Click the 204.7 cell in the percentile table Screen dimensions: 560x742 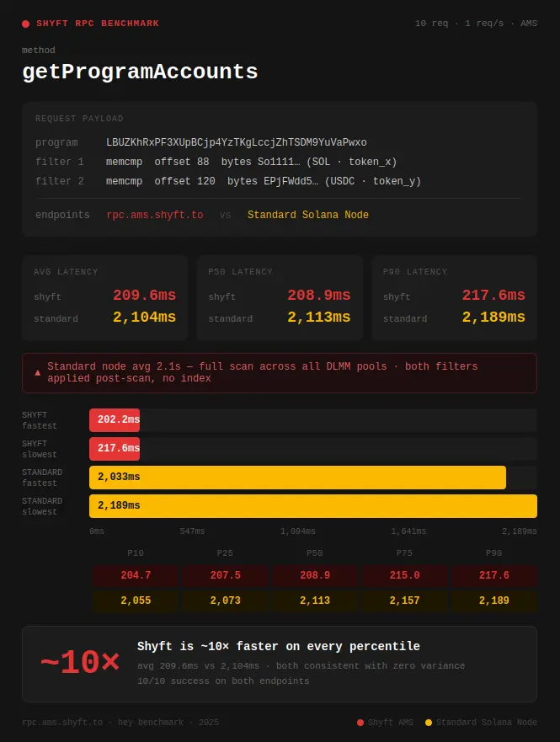point(136,575)
